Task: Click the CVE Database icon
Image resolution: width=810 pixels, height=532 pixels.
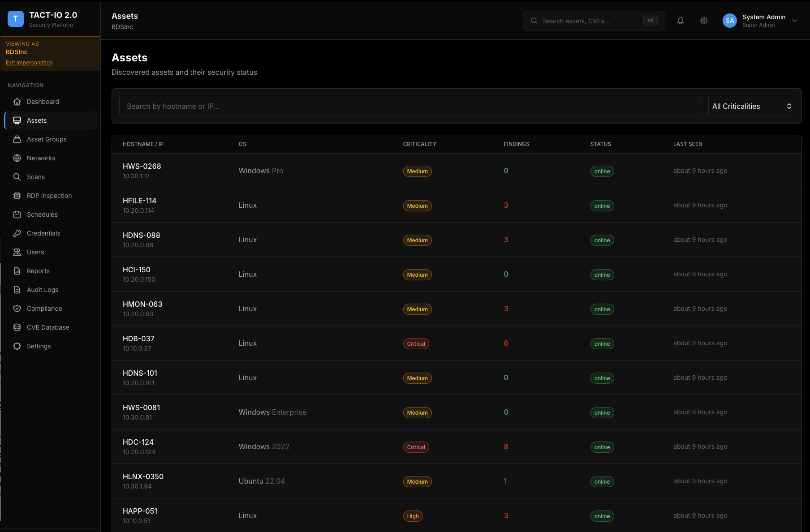Action: tap(17, 327)
